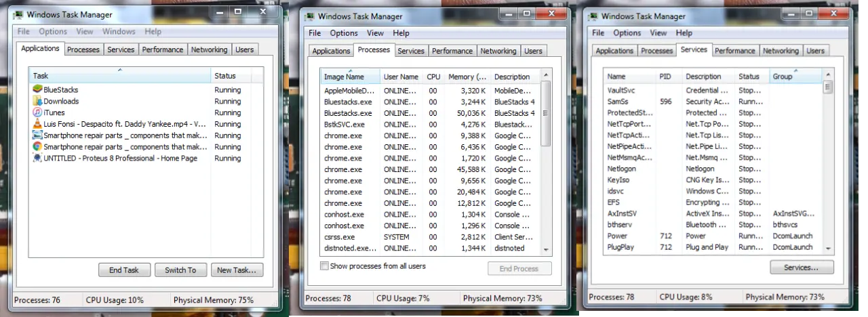Switch to Users tab in Services window
Viewport: 868px width, 317px height.
pos(815,51)
